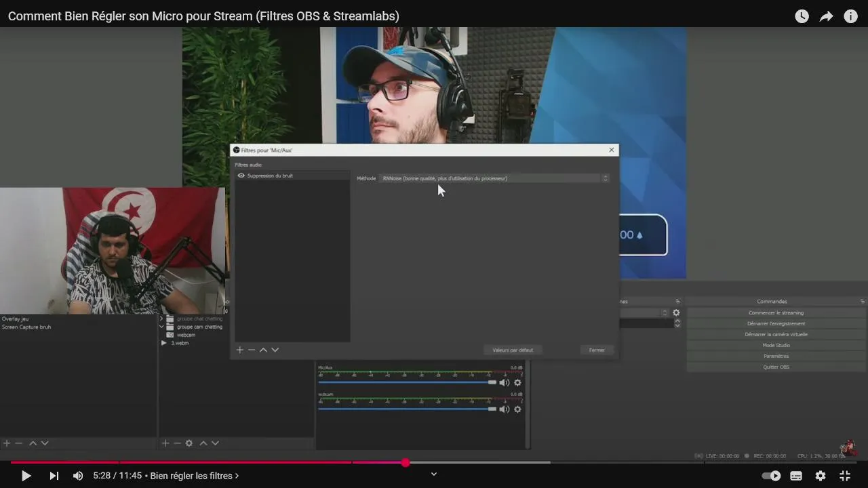Image resolution: width=868 pixels, height=488 pixels.
Task: Add an audio filter with the plus icon
Action: (239, 350)
